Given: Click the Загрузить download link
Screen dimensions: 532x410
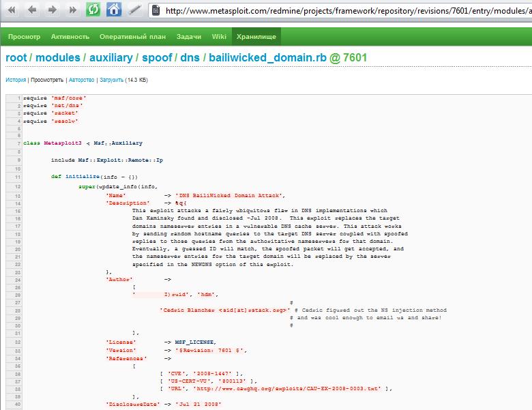Looking at the screenshot, I should pos(112,80).
